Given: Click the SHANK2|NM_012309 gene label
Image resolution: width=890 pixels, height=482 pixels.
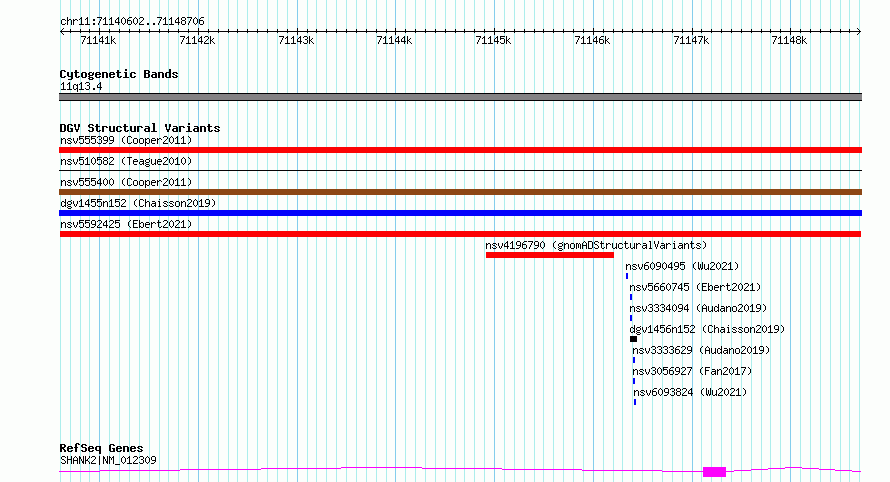Looking at the screenshot, I should point(108,460).
